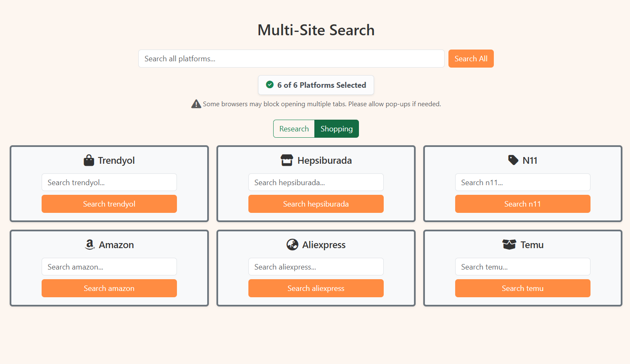Toggle the 6 of 6 Platforms Selected button
630x364 pixels.
(316, 85)
